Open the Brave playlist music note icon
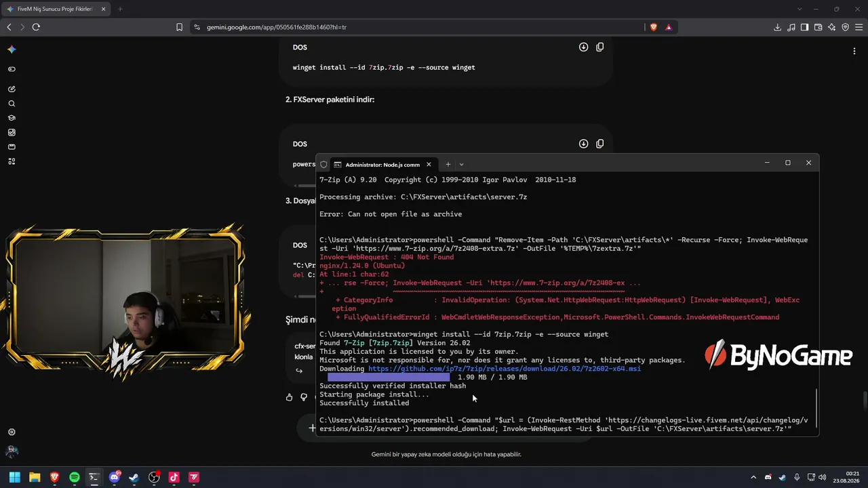 791,27
